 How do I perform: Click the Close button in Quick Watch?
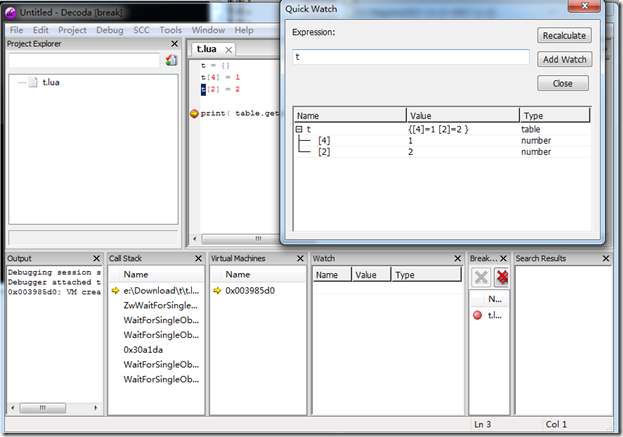pyautogui.click(x=563, y=83)
